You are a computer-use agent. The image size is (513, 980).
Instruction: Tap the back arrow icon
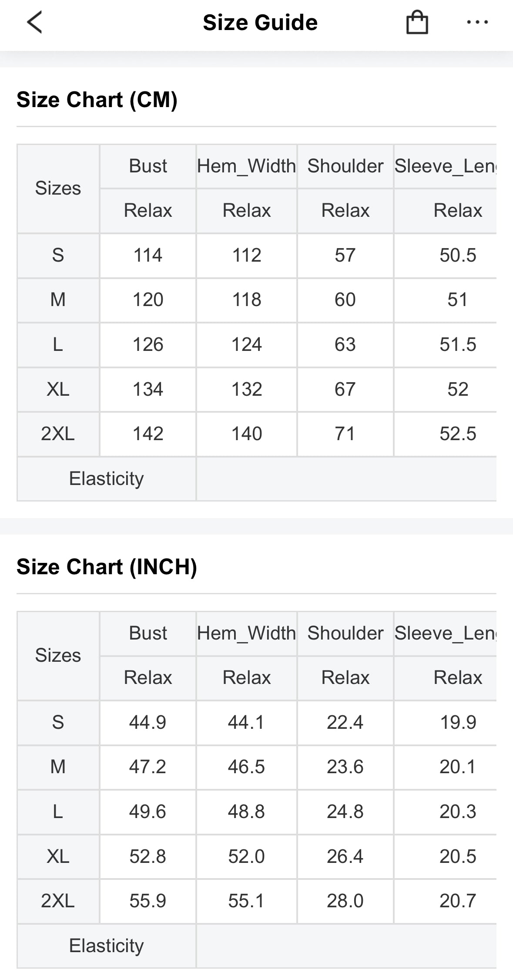[34, 22]
